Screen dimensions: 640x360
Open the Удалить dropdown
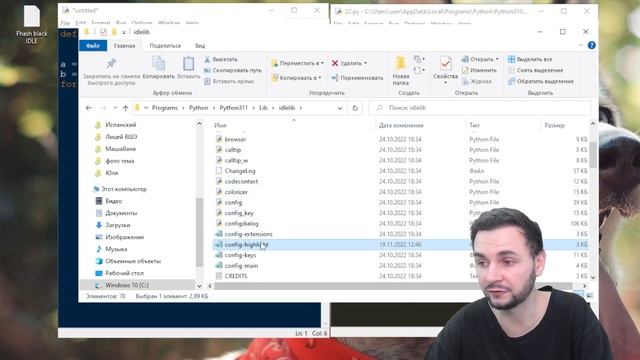coord(349,63)
